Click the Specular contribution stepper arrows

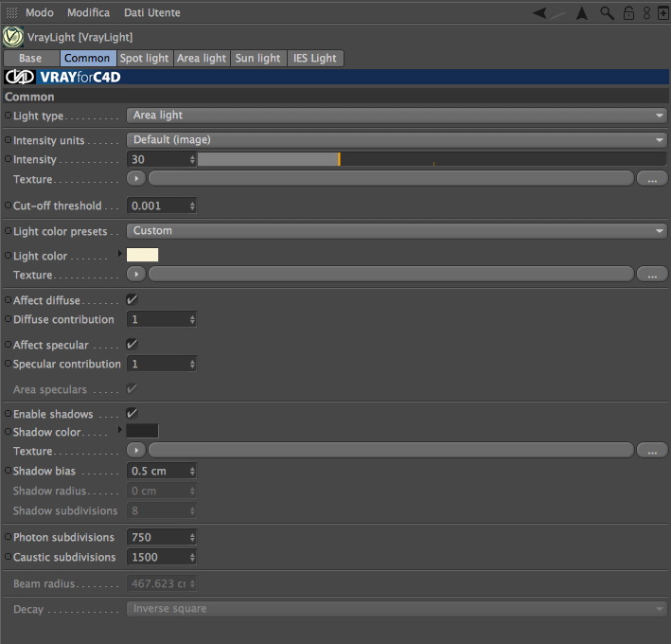(x=192, y=364)
